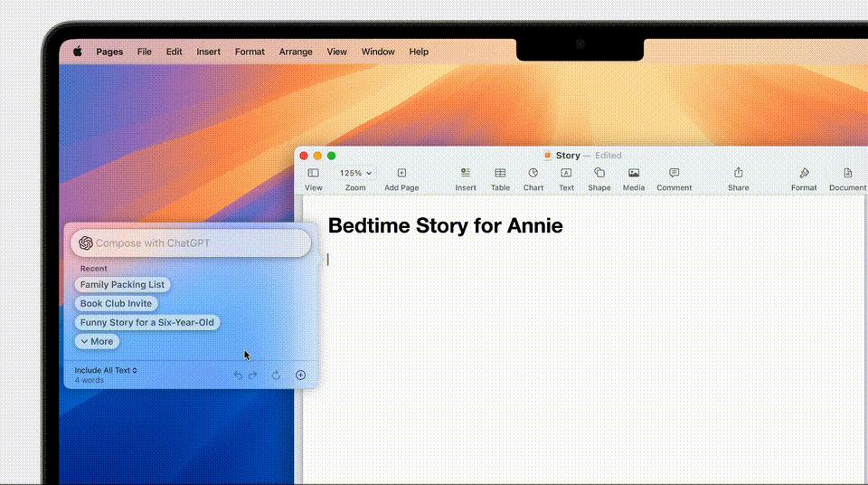The height and width of the screenshot is (485, 868).
Task: Open the Include All Text popup
Action: click(106, 370)
